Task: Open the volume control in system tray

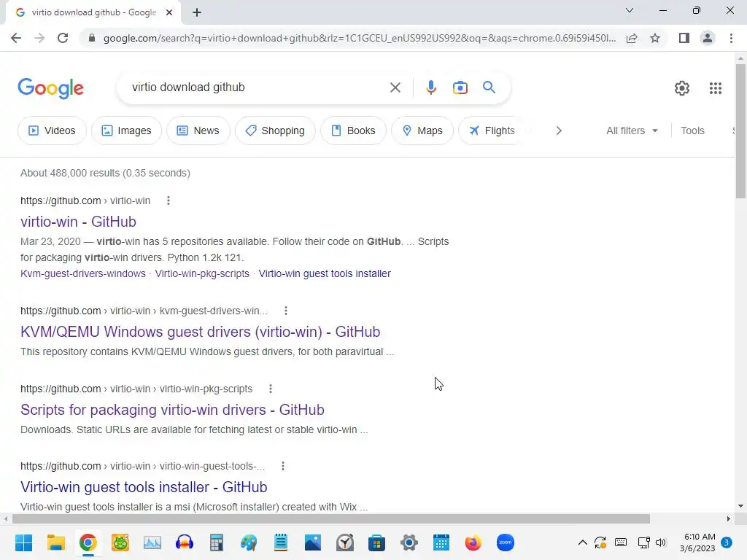Action: (x=661, y=542)
